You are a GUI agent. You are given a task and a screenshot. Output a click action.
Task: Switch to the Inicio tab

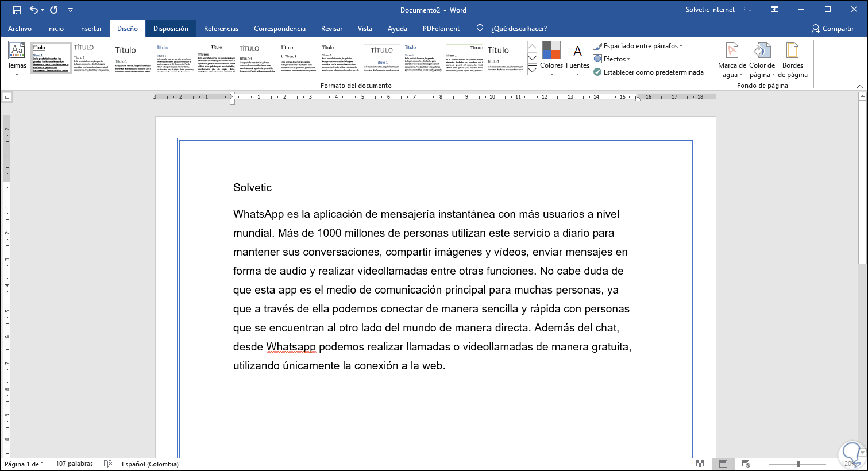point(55,29)
